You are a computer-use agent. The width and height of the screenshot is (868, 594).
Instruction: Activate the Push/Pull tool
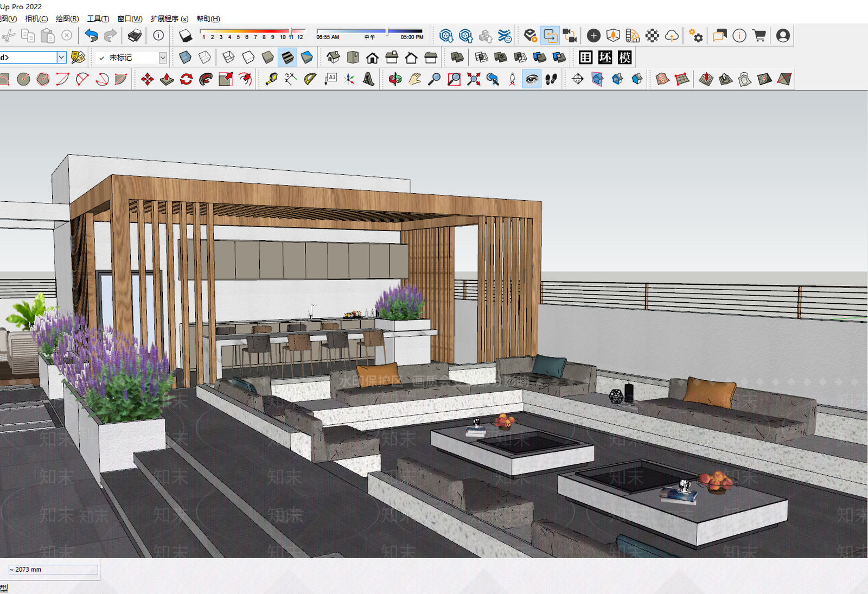[x=167, y=79]
